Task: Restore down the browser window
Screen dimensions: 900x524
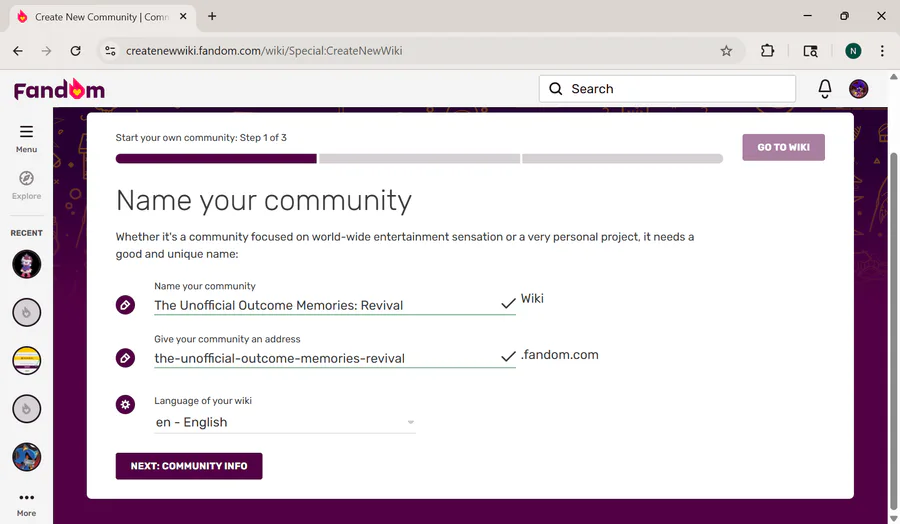Action: 844,16
